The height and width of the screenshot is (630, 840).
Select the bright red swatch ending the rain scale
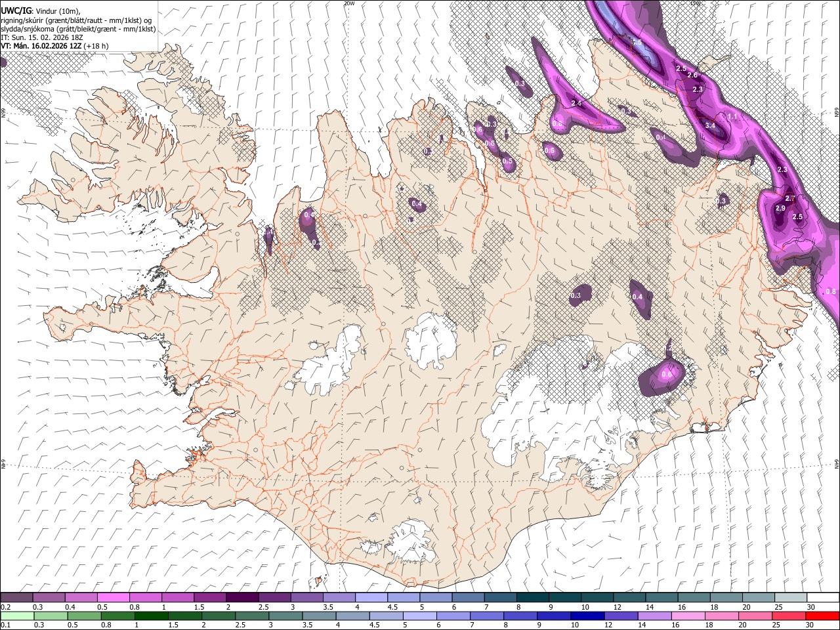tap(822, 616)
